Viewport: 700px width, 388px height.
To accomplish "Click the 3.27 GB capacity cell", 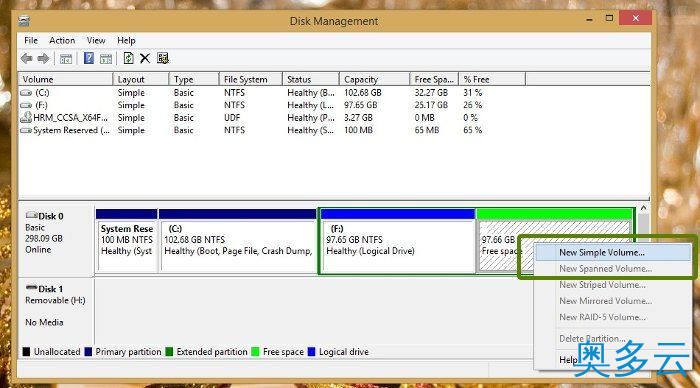I will click(358, 118).
